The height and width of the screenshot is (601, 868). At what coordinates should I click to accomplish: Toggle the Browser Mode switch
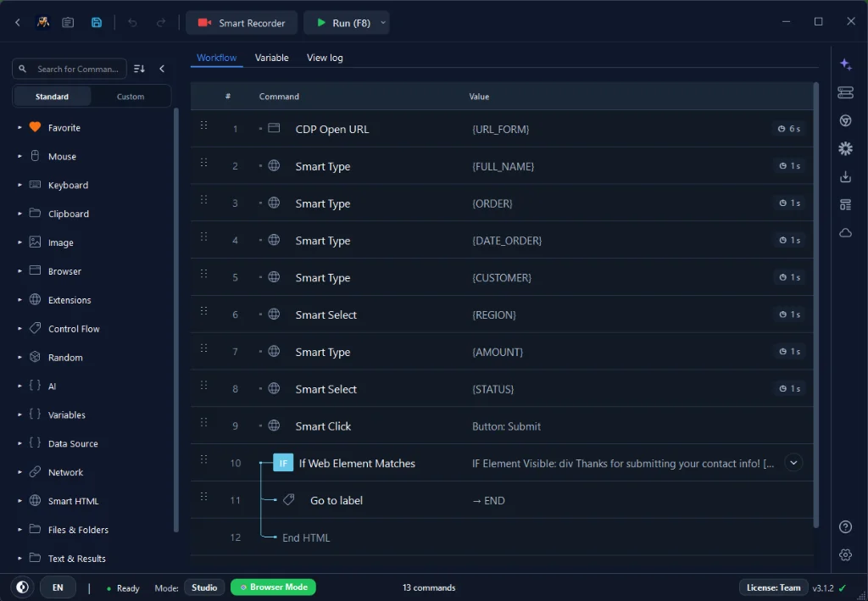pyautogui.click(x=274, y=587)
